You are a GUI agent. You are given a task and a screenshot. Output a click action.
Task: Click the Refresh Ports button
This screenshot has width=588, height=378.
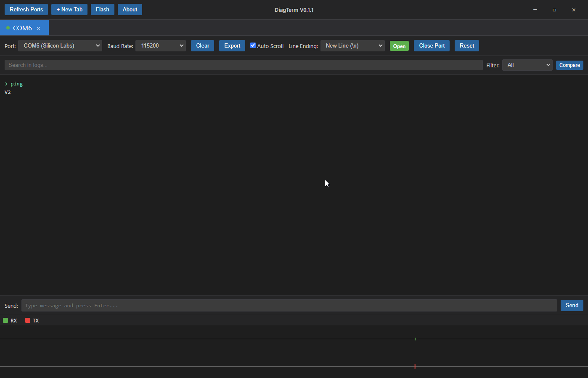[26, 9]
